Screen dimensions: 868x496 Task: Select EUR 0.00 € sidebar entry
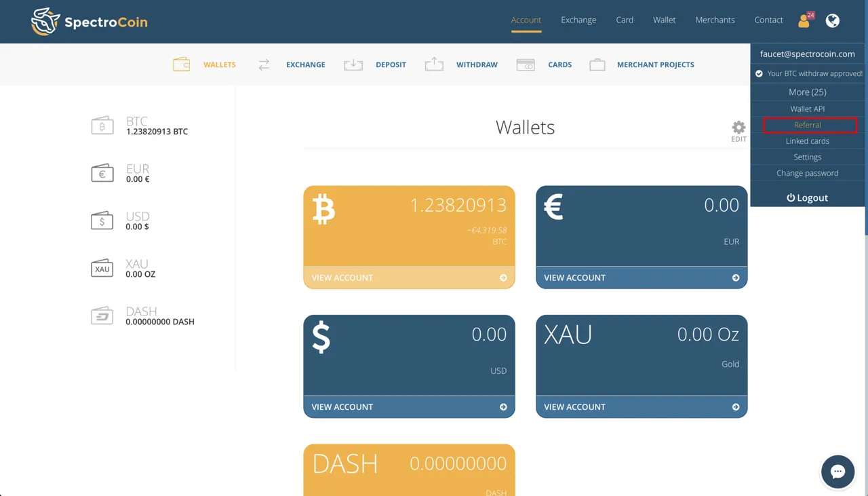tap(121, 173)
